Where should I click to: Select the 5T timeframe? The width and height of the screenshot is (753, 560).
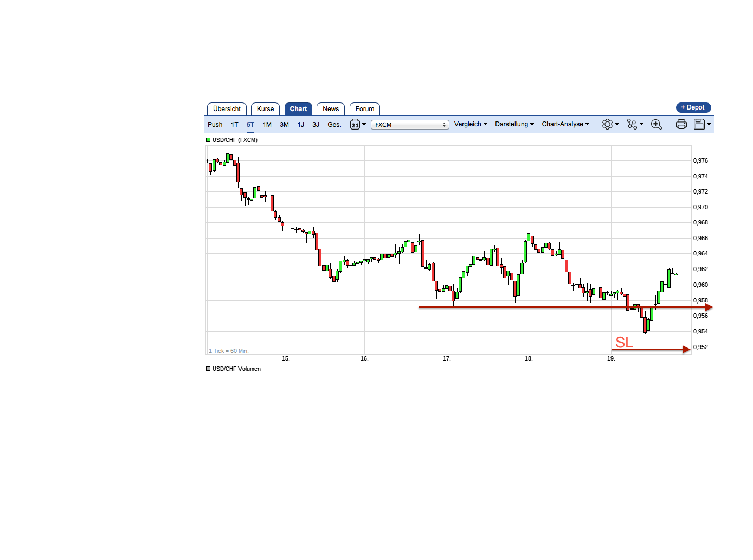coord(250,124)
